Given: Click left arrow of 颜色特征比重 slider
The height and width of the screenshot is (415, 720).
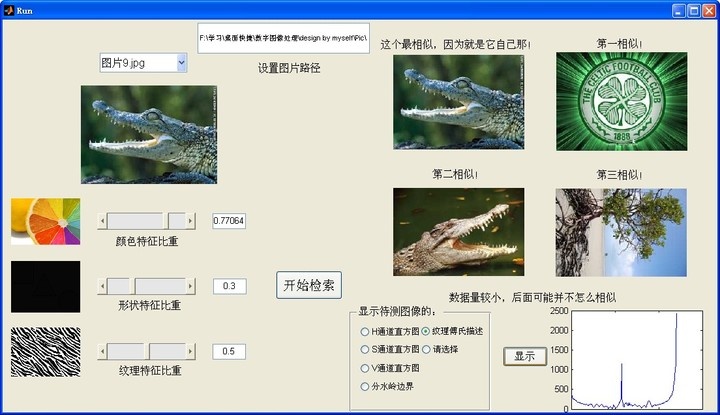Looking at the screenshot, I should pos(102,221).
